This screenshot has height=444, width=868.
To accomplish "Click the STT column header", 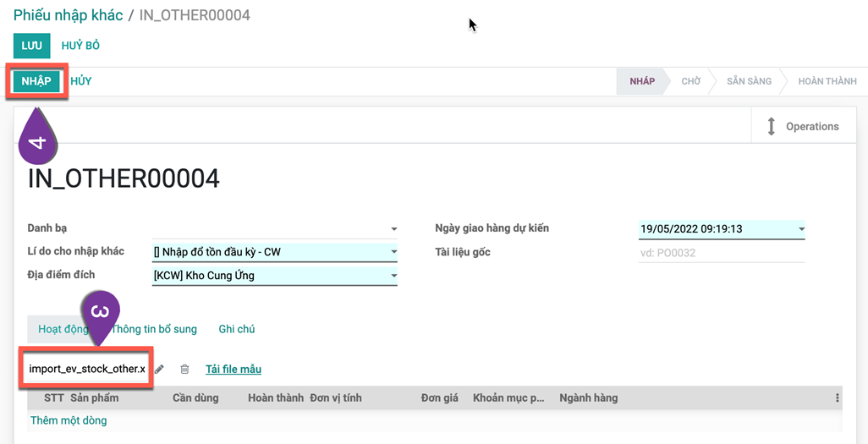I will point(54,398).
